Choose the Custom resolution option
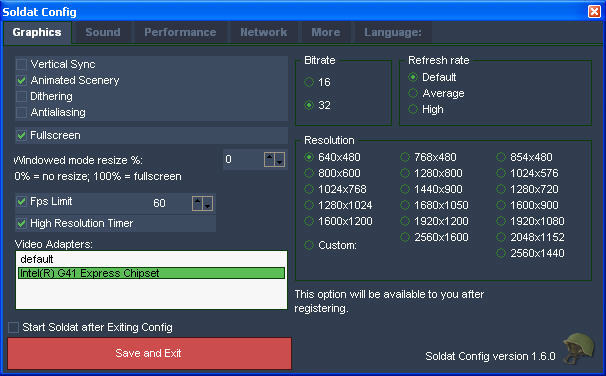Viewport: 606px width, 376px height. pyautogui.click(x=309, y=245)
